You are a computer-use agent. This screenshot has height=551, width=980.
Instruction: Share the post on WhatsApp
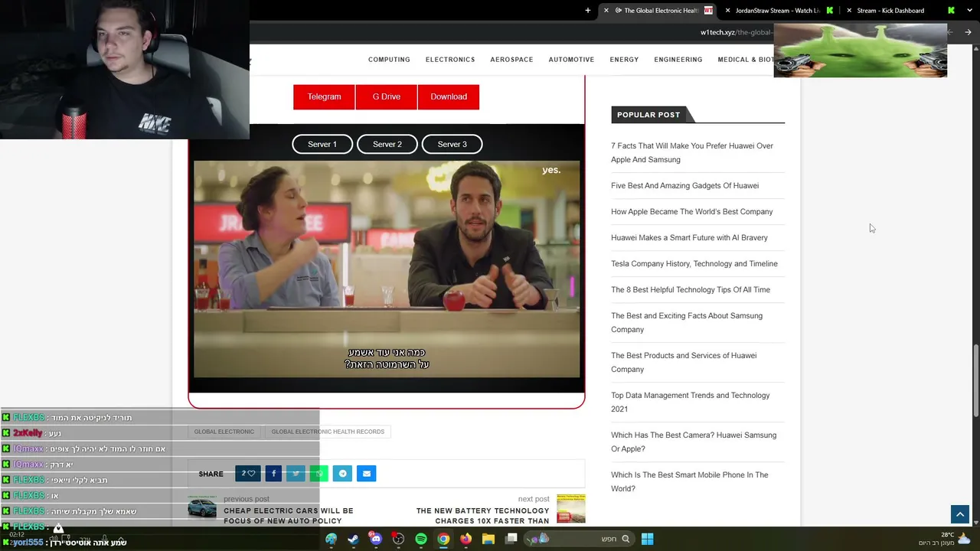pos(319,474)
